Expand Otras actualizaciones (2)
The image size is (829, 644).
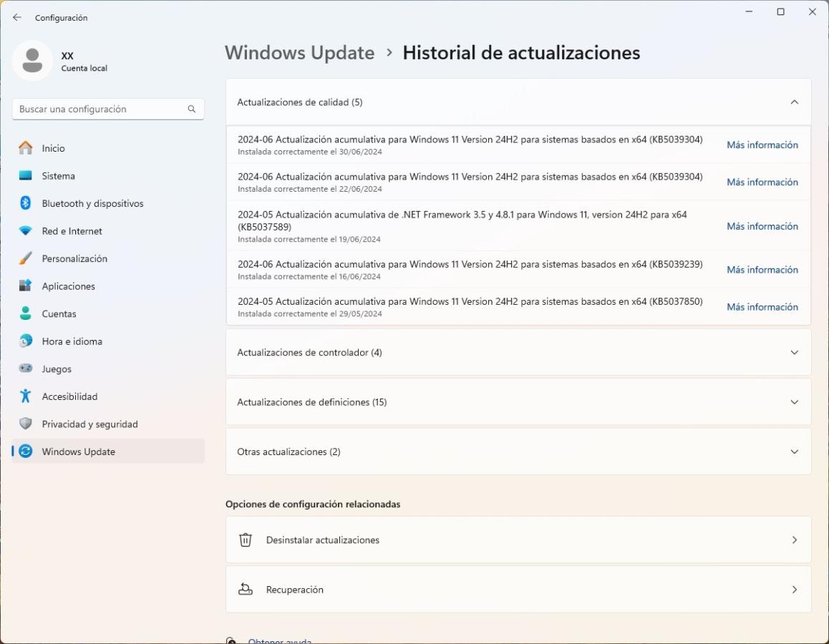point(518,452)
